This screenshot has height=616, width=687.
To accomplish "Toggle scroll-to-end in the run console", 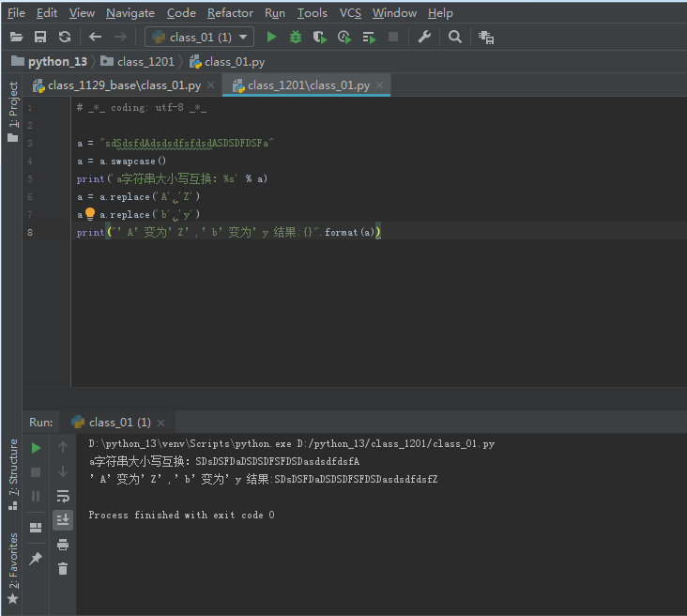I will pos(63,519).
